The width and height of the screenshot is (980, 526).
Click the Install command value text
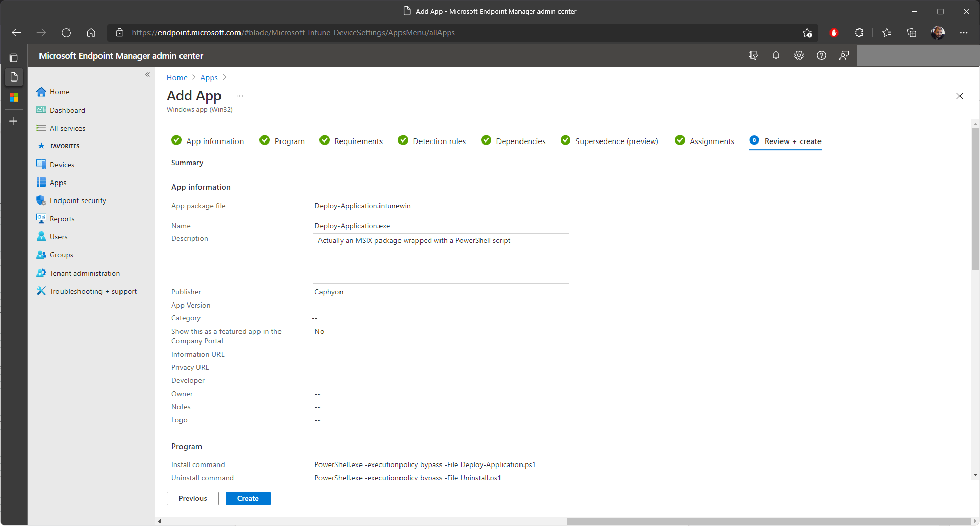(425, 464)
